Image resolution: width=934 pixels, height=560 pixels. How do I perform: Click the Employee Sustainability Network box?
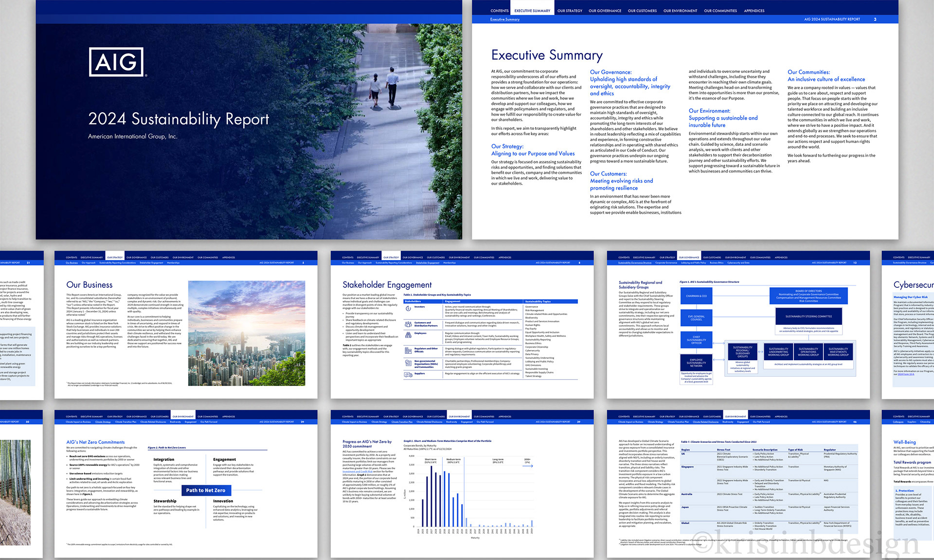(696, 363)
